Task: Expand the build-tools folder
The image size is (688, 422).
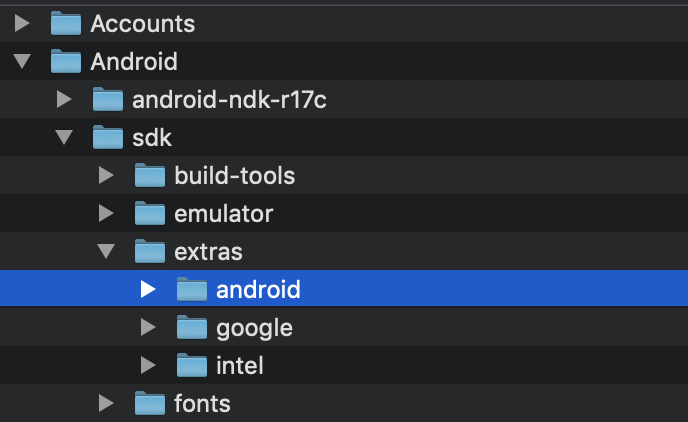Action: (x=106, y=176)
